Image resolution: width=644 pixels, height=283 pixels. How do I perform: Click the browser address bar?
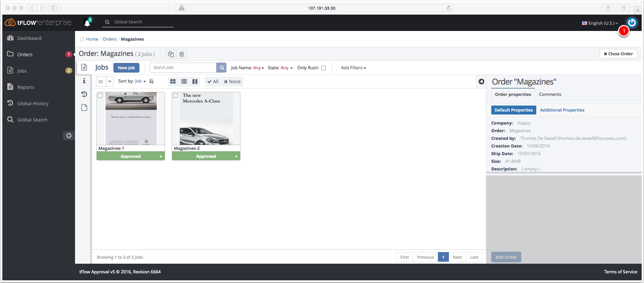321,8
